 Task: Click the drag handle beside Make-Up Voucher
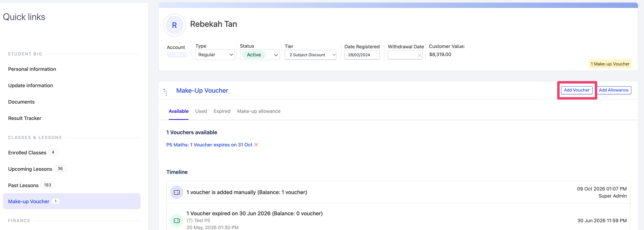165,92
